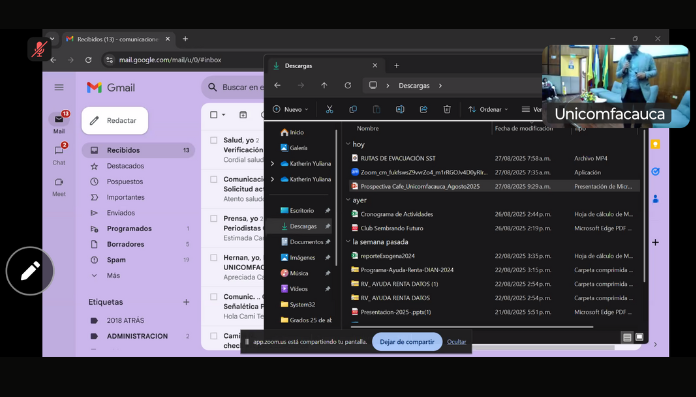Tick checkbox of the 'Hernan, yo' email

[x=214, y=258]
